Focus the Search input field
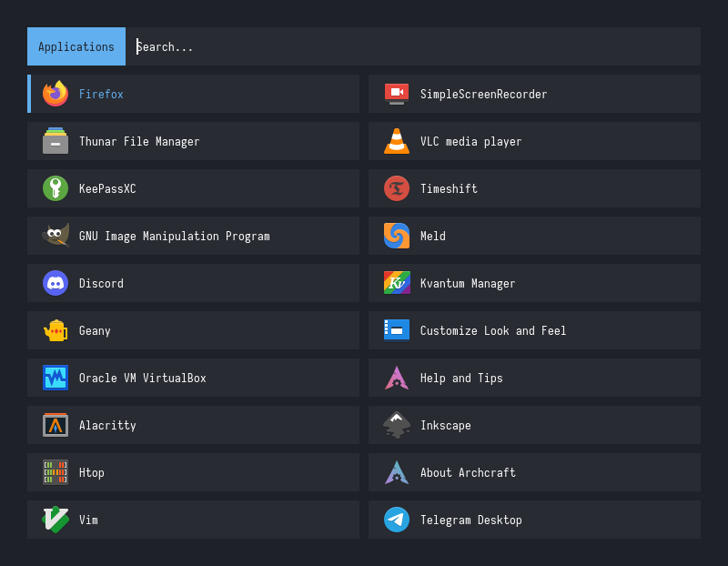This screenshot has width=728, height=566. tap(409, 46)
